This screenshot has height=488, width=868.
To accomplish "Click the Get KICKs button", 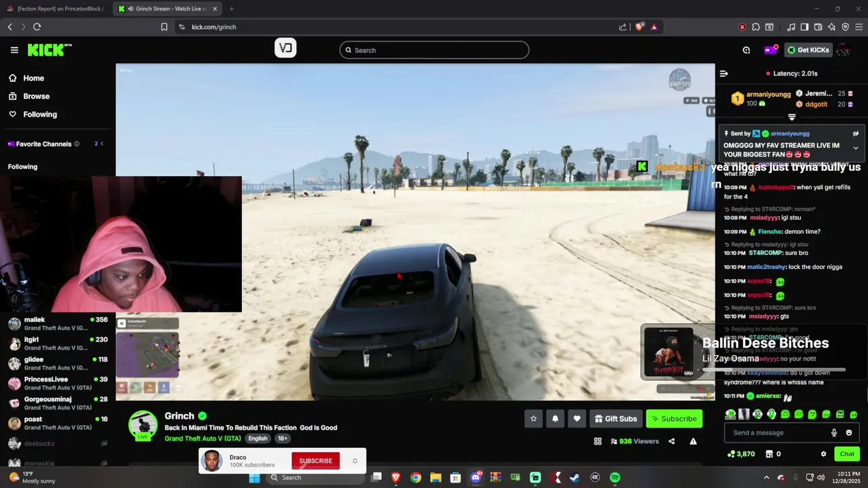I will 808,50.
